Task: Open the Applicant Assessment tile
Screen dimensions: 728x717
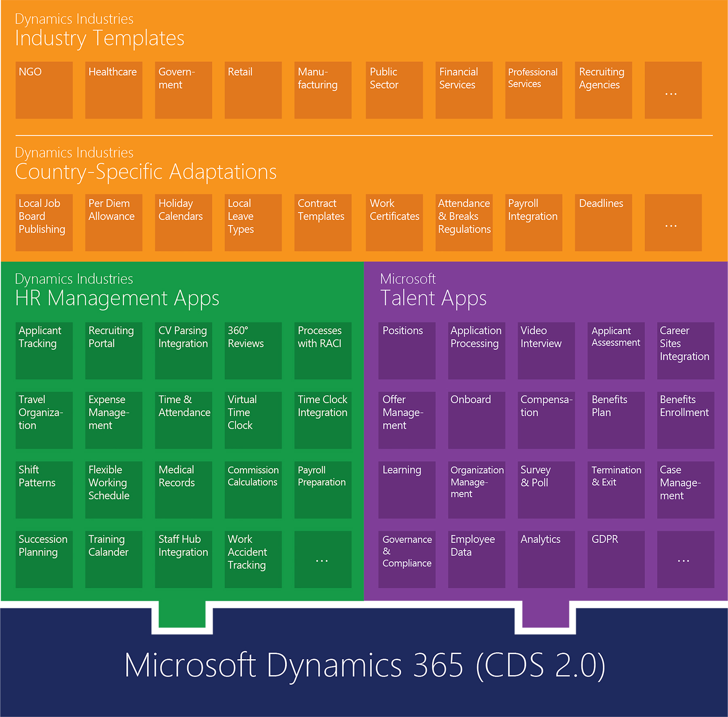Action: [x=616, y=351]
